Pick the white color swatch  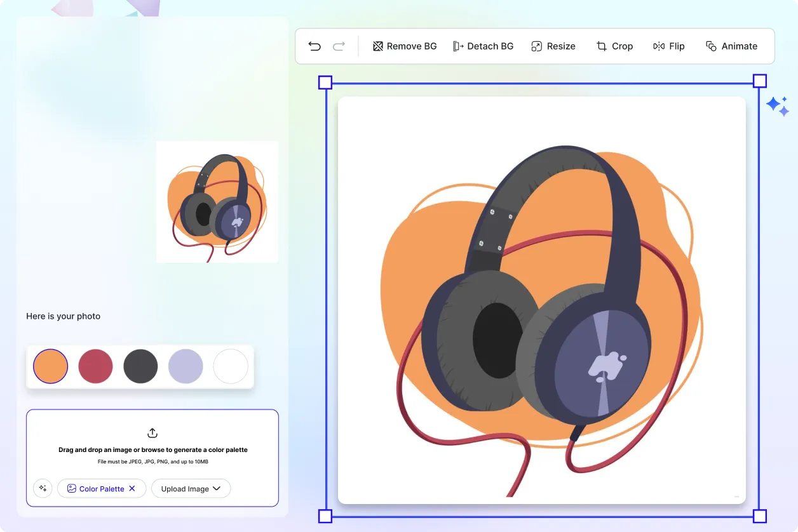pyautogui.click(x=231, y=366)
